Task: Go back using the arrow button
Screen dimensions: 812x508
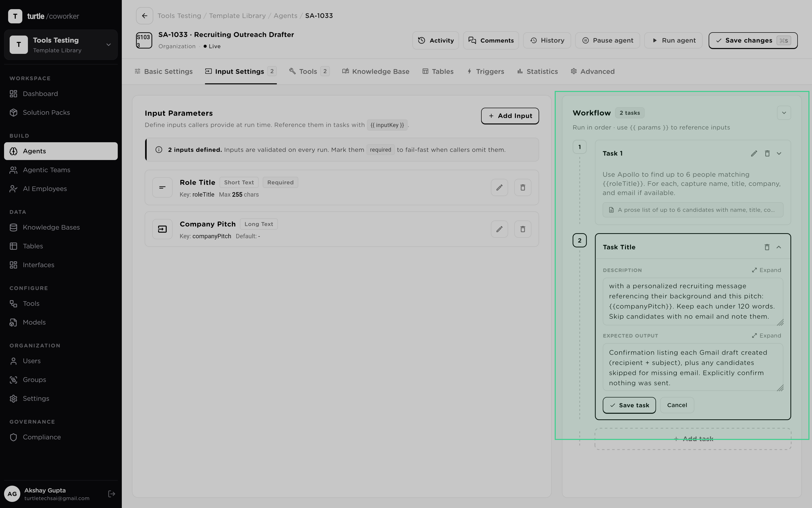Action: point(144,16)
